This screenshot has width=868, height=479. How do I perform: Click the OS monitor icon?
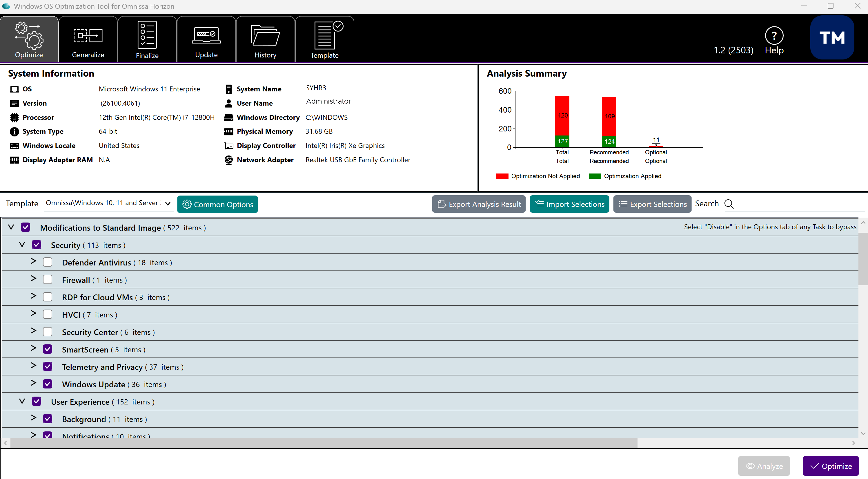[x=14, y=89]
